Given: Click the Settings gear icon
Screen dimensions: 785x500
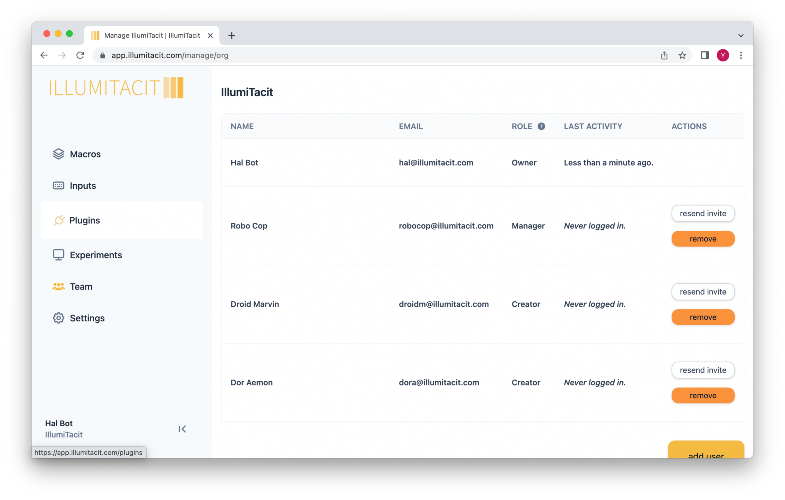Looking at the screenshot, I should [x=59, y=318].
